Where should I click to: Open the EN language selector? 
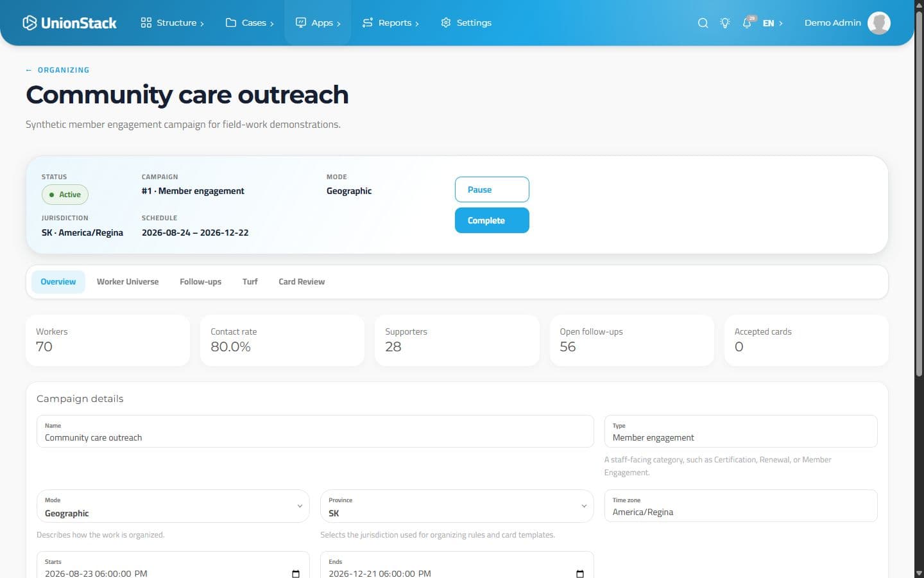tap(773, 22)
